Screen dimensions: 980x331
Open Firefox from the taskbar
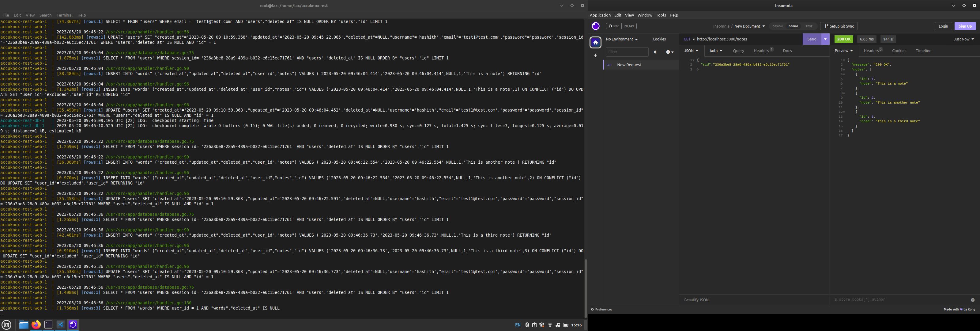[36, 325]
